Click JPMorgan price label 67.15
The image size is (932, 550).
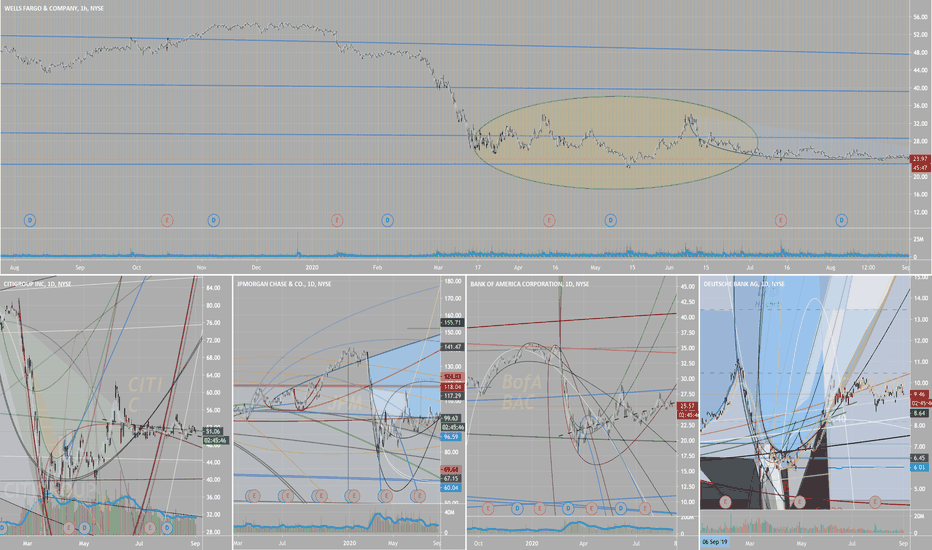point(452,478)
